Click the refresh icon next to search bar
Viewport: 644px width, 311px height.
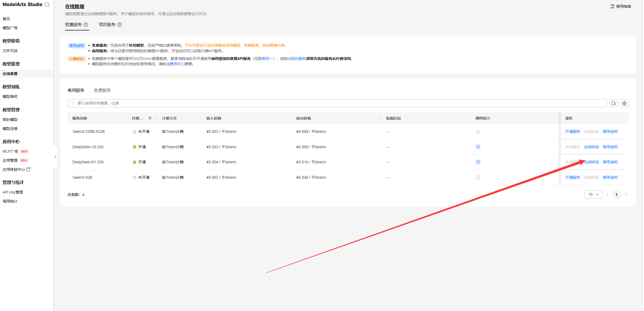pos(613,103)
